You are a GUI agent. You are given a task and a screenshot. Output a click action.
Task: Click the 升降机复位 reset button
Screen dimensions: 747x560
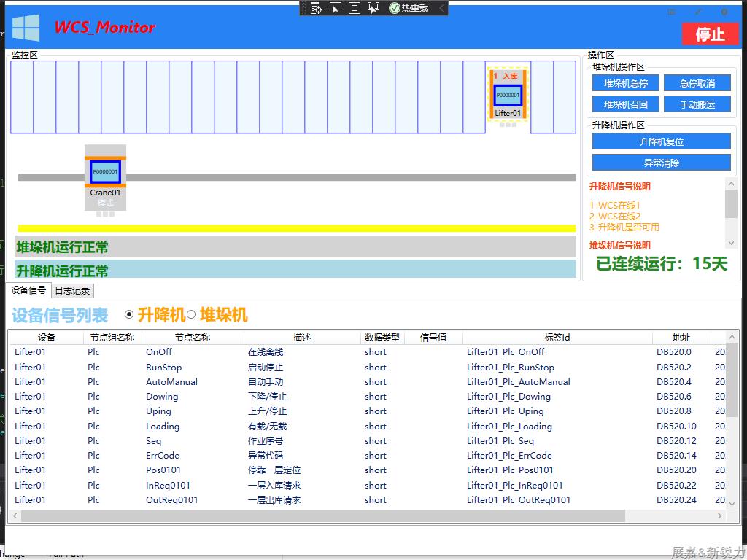(661, 141)
